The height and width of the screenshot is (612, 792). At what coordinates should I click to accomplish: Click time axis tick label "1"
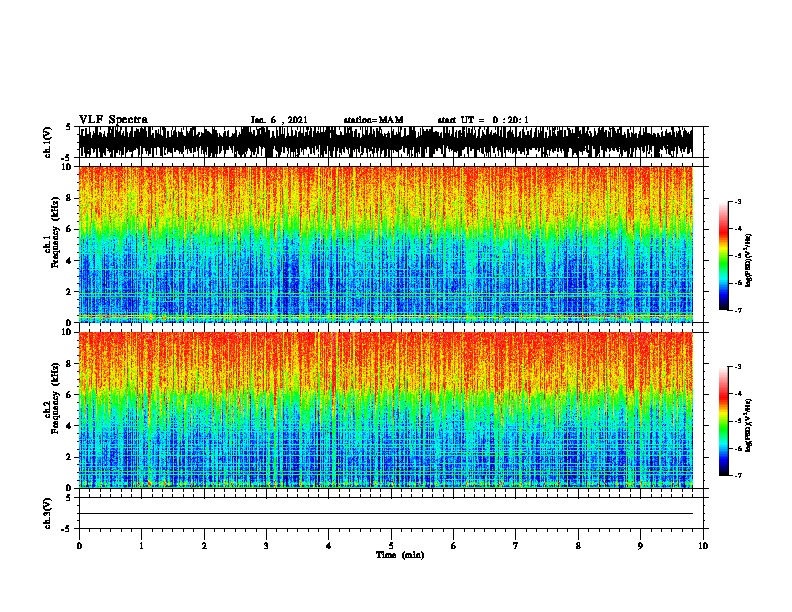pyautogui.click(x=141, y=546)
